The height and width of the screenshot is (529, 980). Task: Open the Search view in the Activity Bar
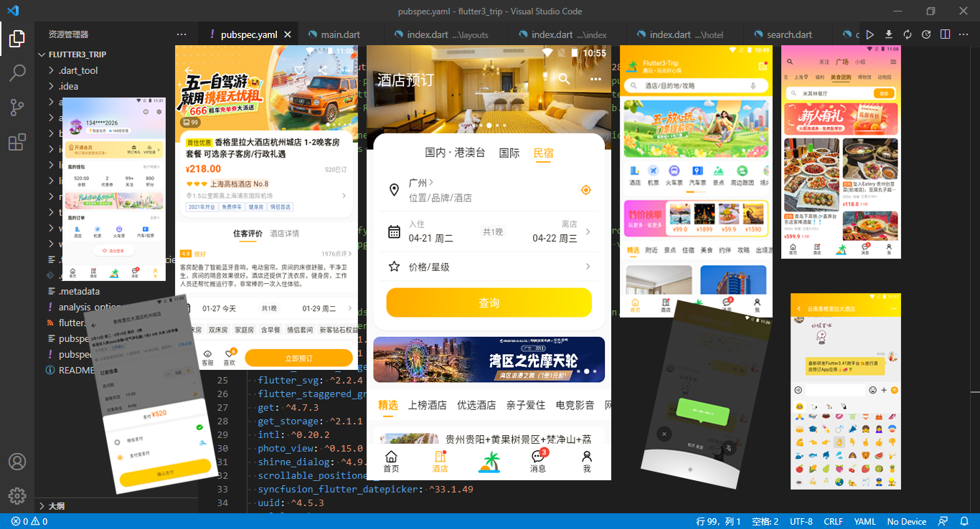pos(17,74)
